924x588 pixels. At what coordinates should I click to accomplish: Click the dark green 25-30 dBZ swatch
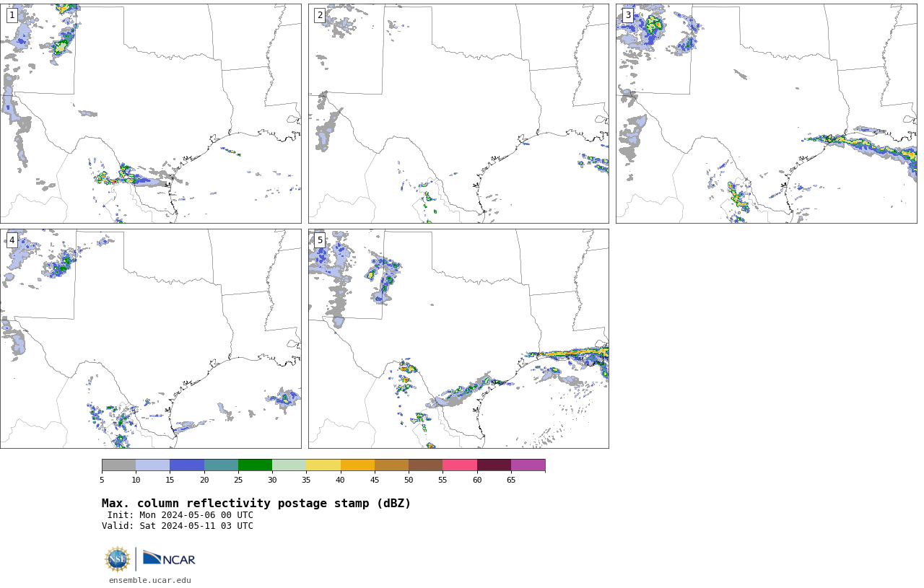click(255, 465)
